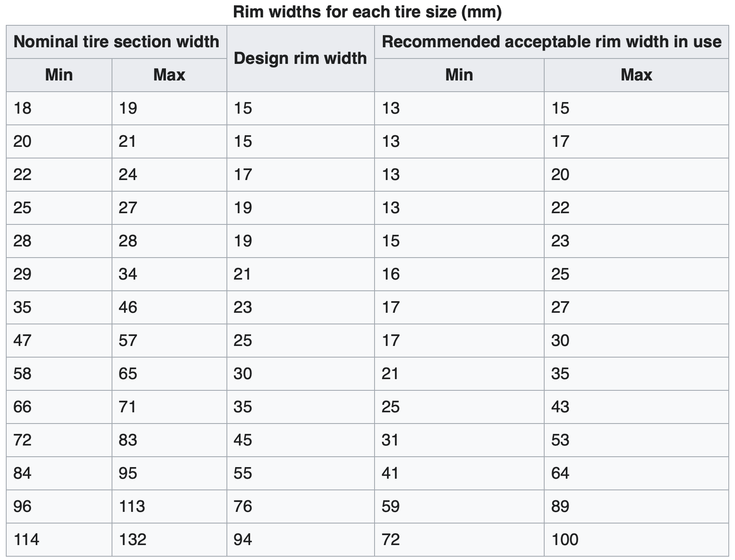735x560 pixels.
Task: Click the 'Nominal tire section width' header
Action: 116,42
